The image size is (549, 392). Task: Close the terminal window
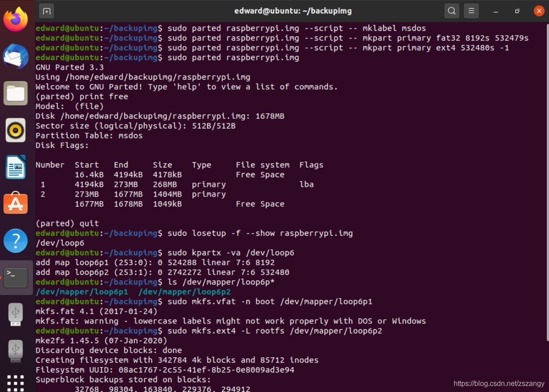(x=539, y=11)
